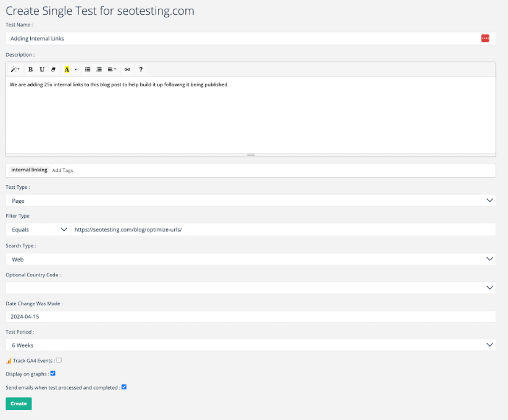Click the red icon in Test Name field
The width and height of the screenshot is (508, 420).
(485, 38)
